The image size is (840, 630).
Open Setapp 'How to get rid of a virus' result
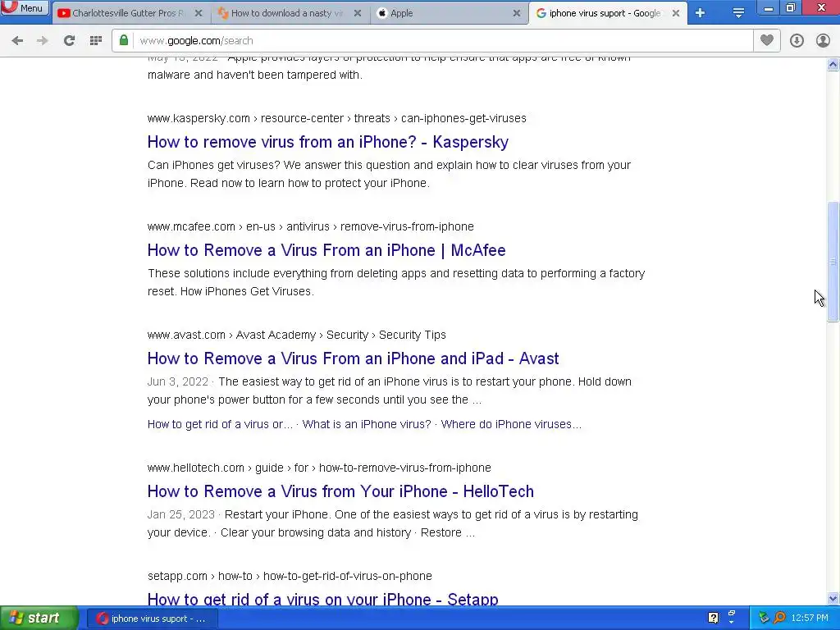[x=323, y=598]
